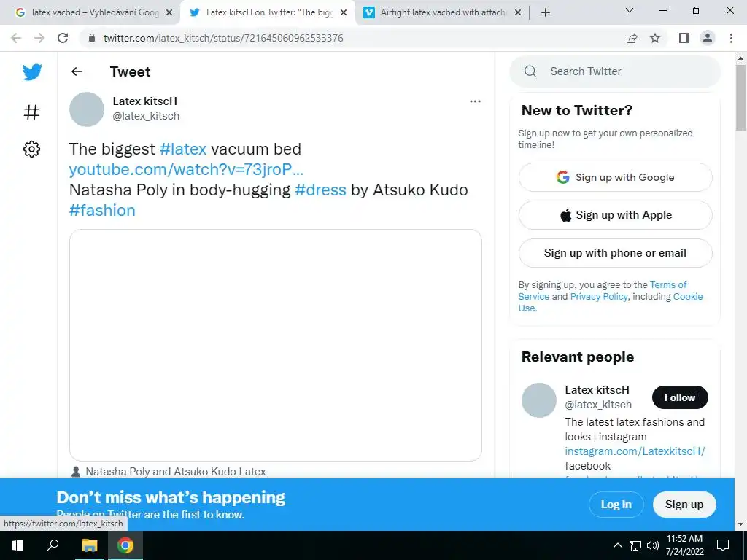This screenshot has height=560, width=747.
Task: Follow Latex kitscH in Relevant people
Action: coord(680,397)
